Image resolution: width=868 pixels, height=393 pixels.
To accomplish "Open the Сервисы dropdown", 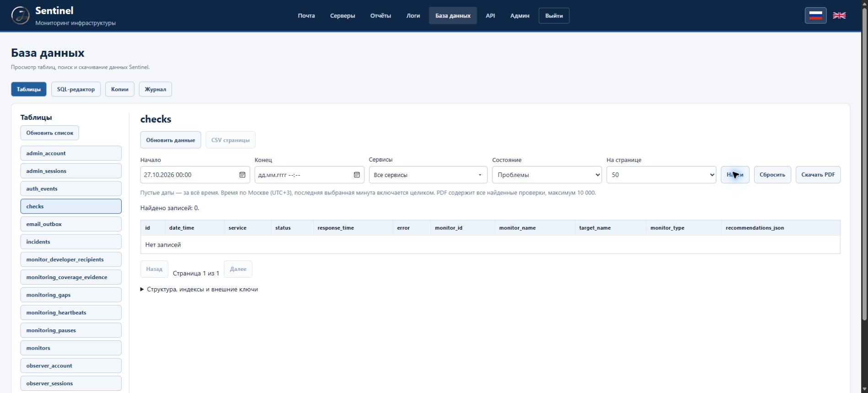I will 428,175.
